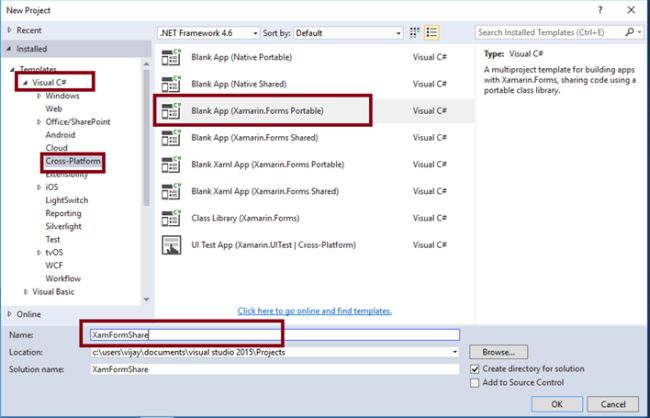Switch to medium icons list view

pyautogui.click(x=432, y=32)
